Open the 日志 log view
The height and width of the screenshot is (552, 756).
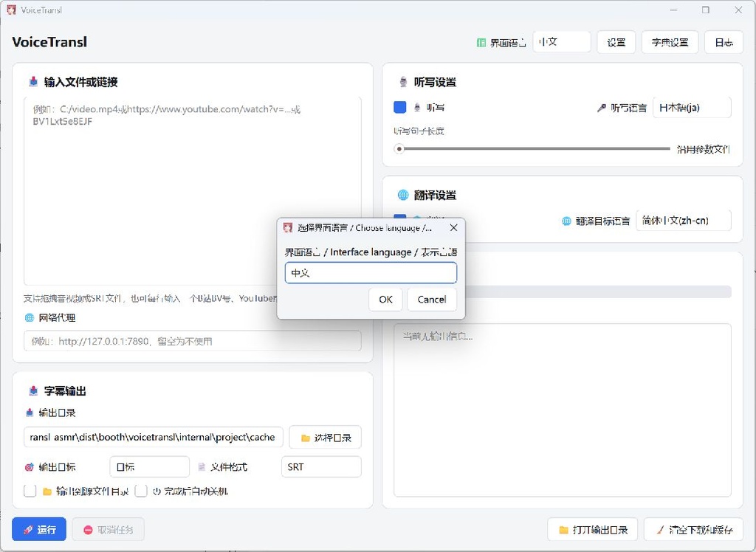coord(724,42)
